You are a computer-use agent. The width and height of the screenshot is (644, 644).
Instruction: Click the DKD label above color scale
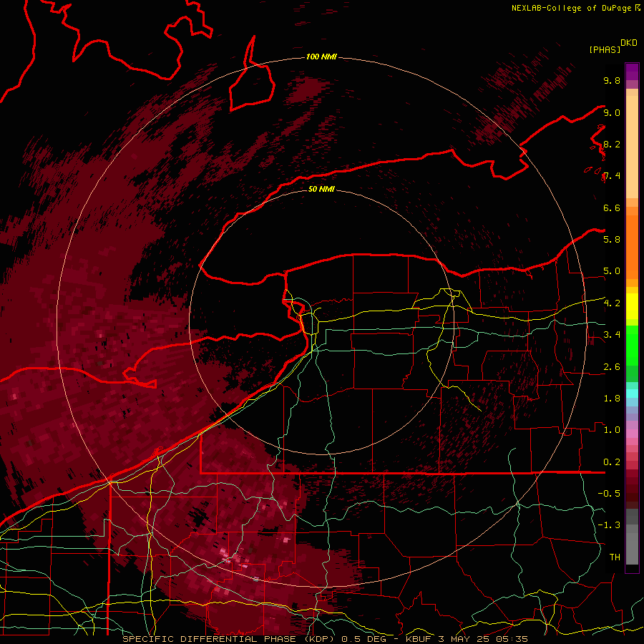[x=629, y=43]
